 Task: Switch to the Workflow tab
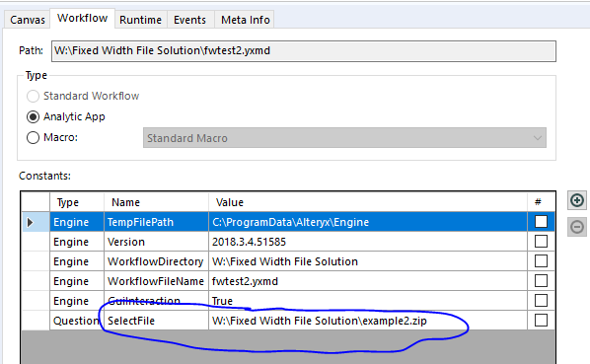click(83, 18)
